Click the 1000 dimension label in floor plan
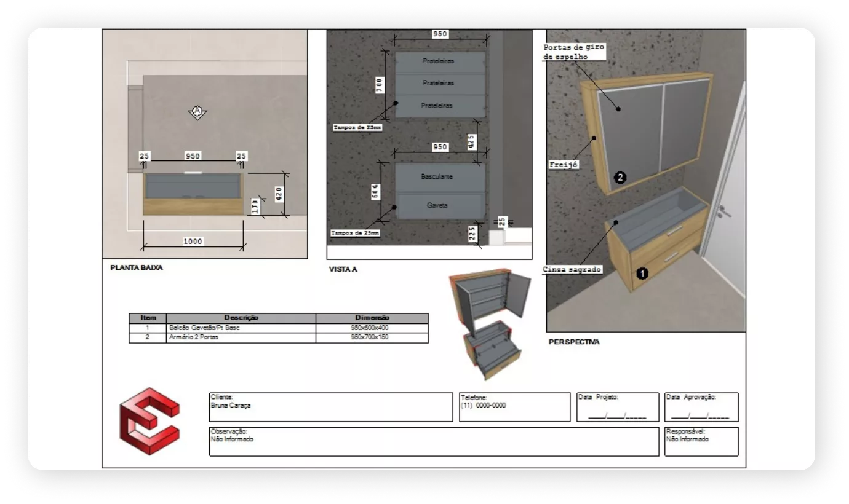 pos(193,242)
